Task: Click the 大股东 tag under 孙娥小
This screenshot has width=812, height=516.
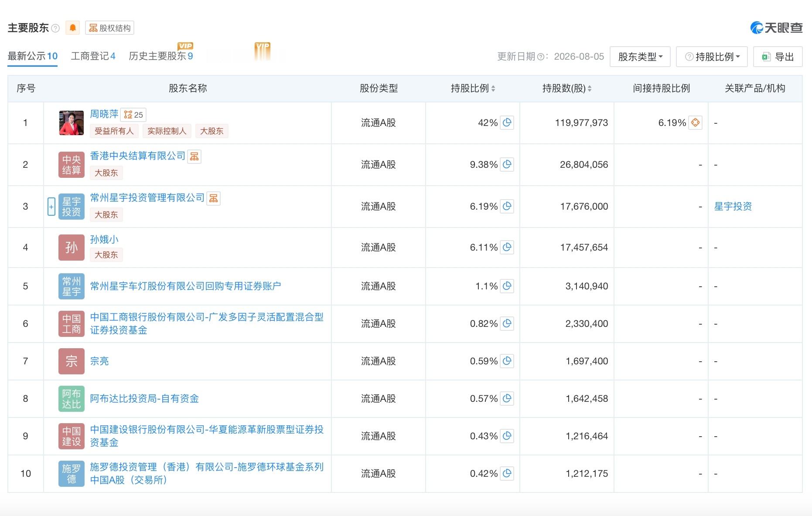Action: point(106,255)
